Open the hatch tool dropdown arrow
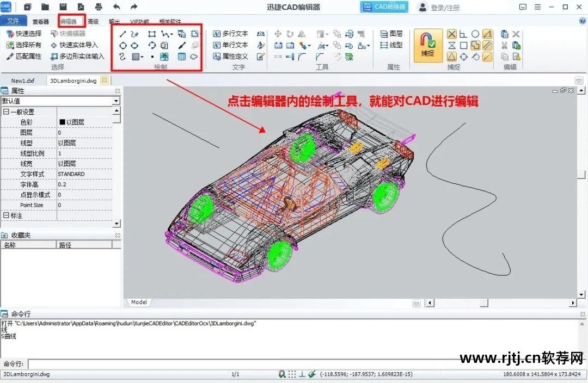This screenshot has width=588, height=383. click(x=142, y=57)
